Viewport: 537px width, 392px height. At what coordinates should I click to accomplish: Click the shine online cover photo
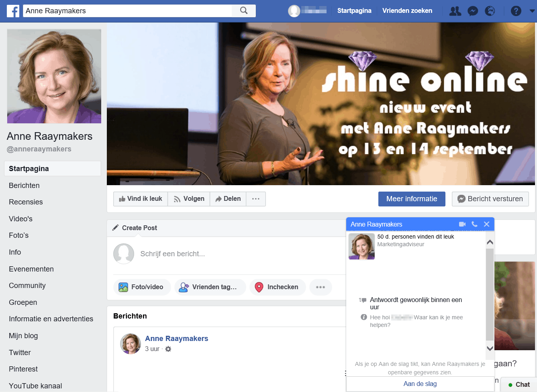coord(321,104)
